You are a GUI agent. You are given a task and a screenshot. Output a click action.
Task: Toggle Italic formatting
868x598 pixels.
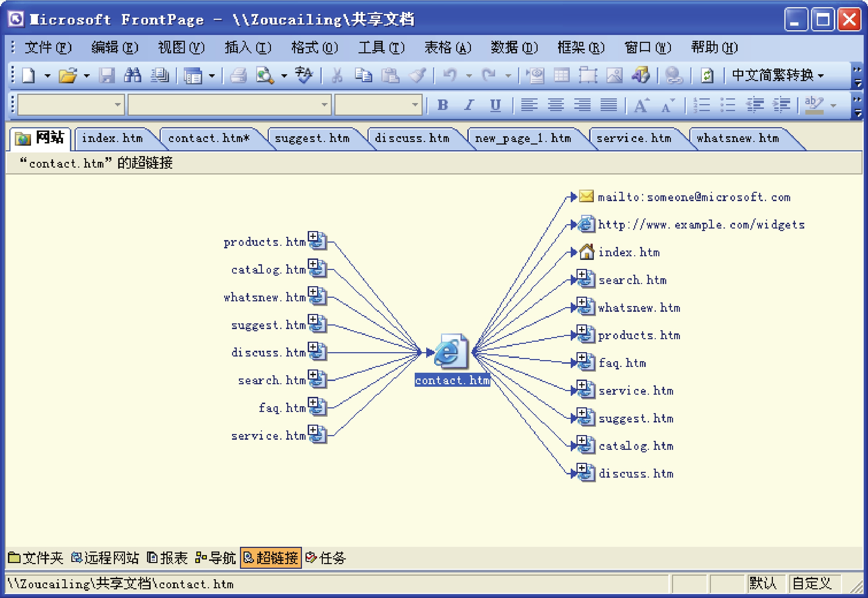pyautogui.click(x=469, y=105)
